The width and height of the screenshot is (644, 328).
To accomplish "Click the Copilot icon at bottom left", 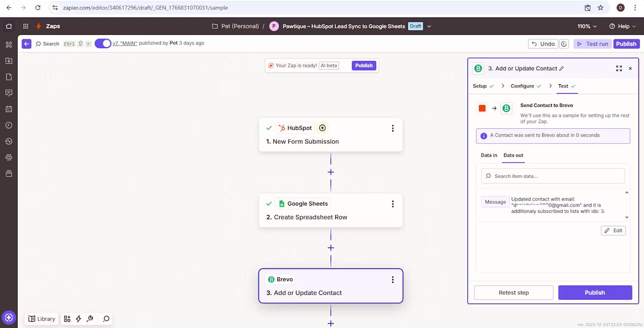I will (x=9, y=318).
